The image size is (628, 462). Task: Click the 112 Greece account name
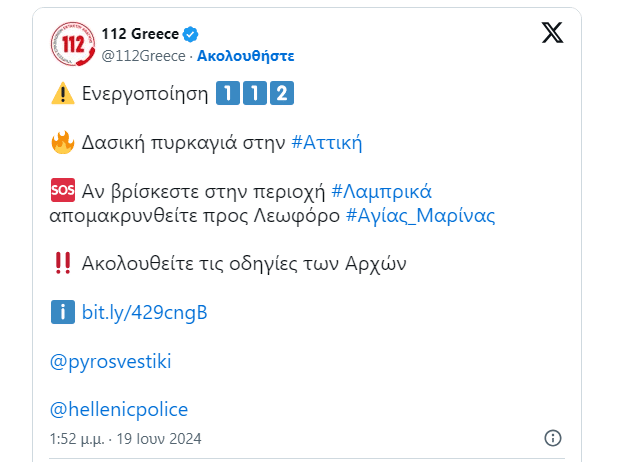(x=140, y=34)
